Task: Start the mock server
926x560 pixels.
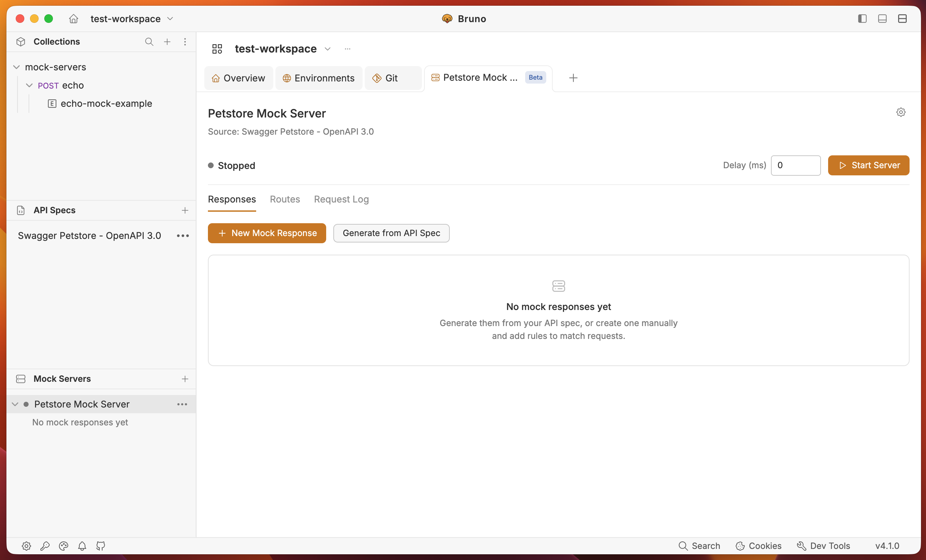Action: [868, 165]
